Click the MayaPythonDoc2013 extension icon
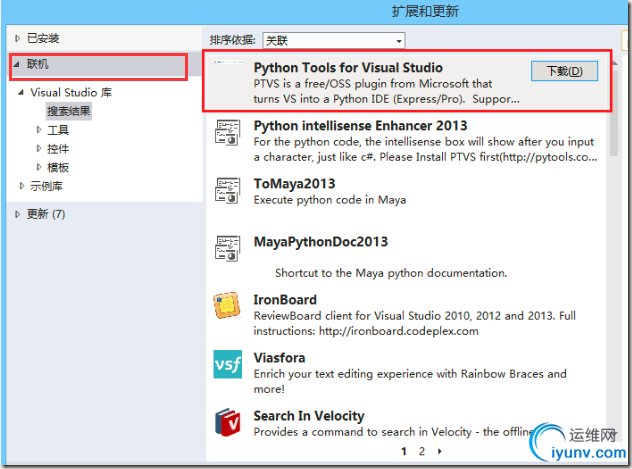The width and height of the screenshot is (632, 469). click(227, 248)
